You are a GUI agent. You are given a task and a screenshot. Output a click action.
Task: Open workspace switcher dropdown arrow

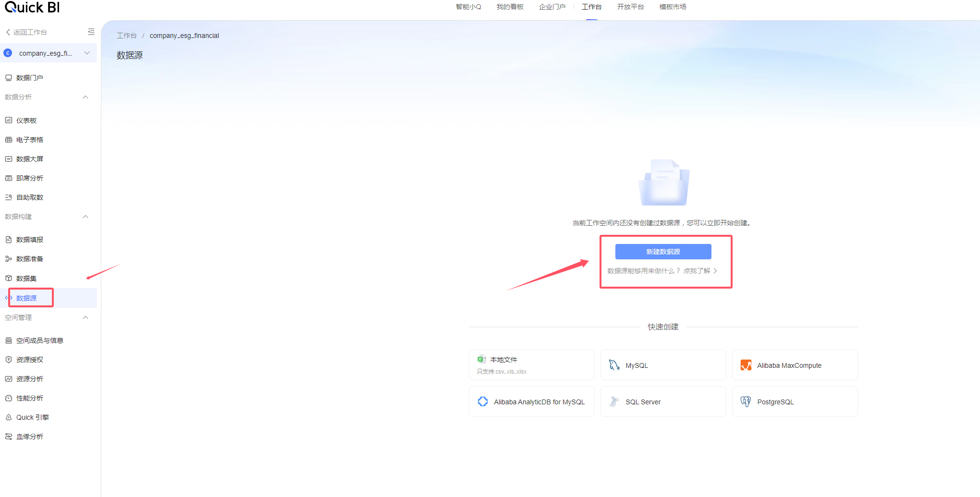tap(87, 53)
